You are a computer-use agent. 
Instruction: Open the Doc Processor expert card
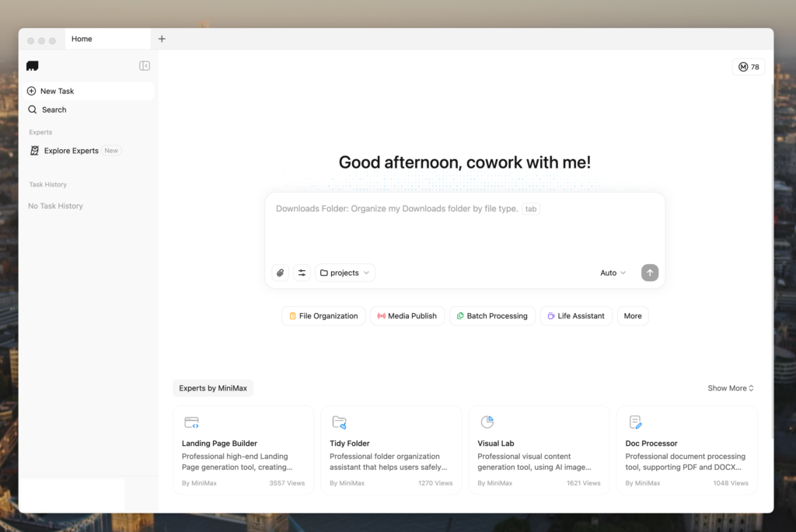pyautogui.click(x=686, y=450)
